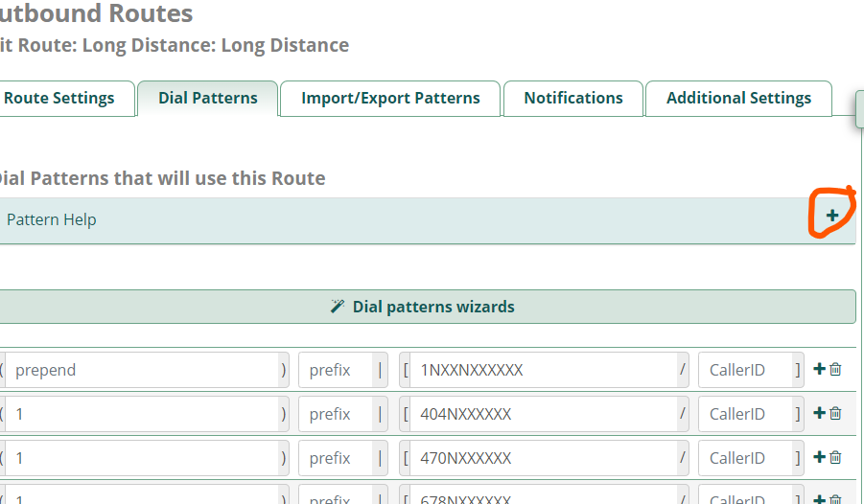Focus the prefix field of the 404NXXXXXX row

(336, 414)
